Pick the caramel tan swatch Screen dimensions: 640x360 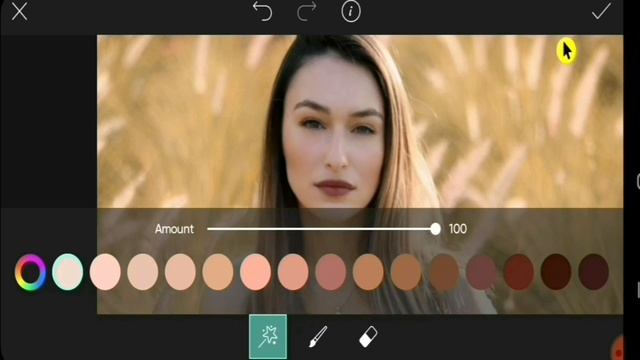368,272
